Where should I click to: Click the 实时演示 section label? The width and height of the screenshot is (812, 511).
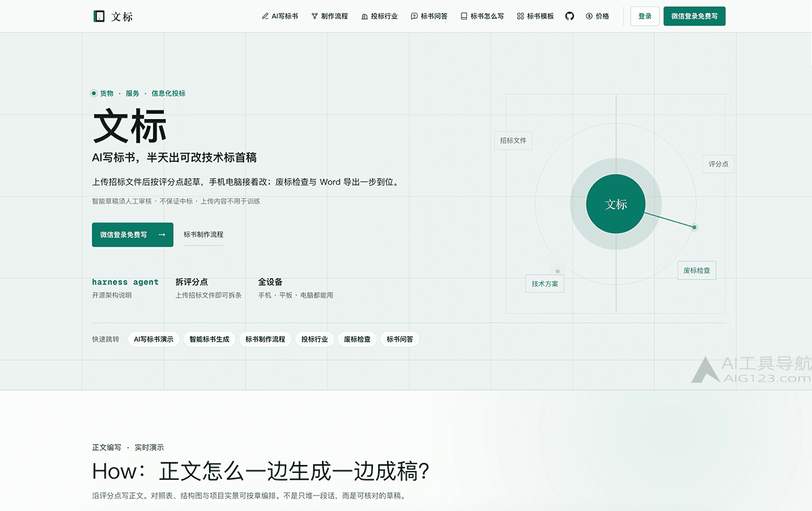click(x=149, y=447)
